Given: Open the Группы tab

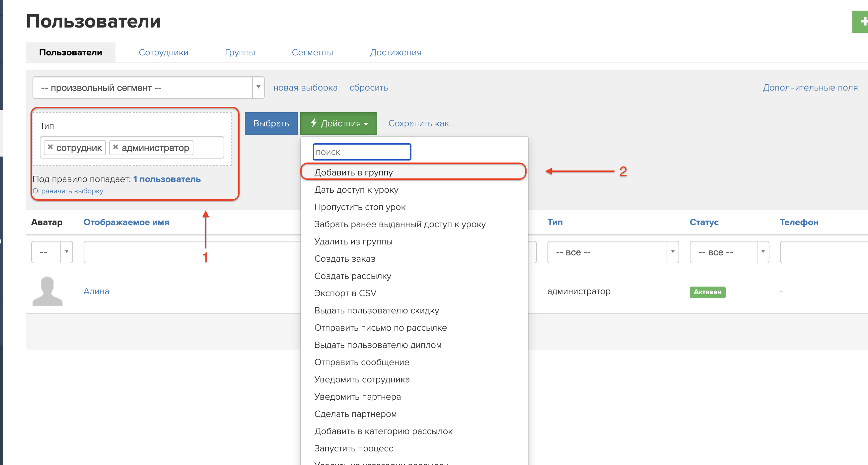Looking at the screenshot, I should [240, 52].
